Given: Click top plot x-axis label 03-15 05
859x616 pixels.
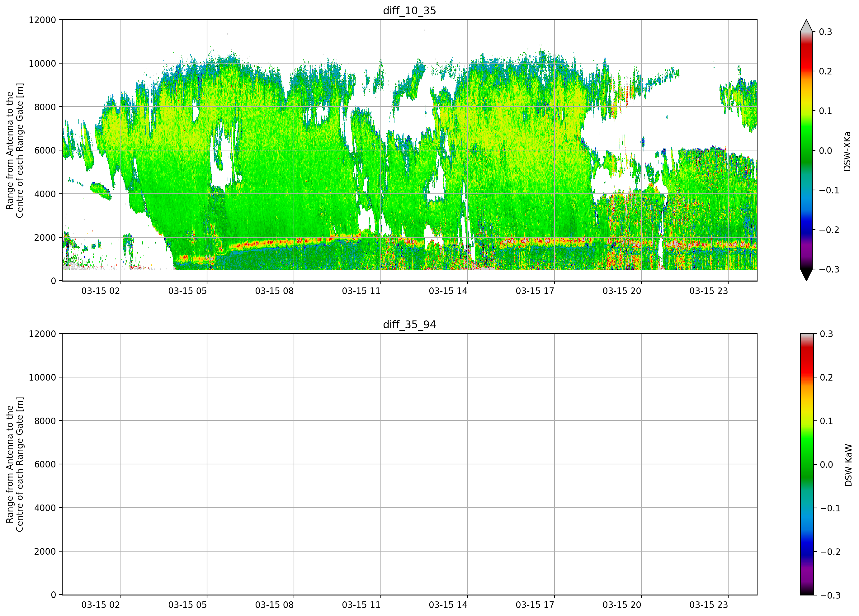Looking at the screenshot, I should (187, 291).
